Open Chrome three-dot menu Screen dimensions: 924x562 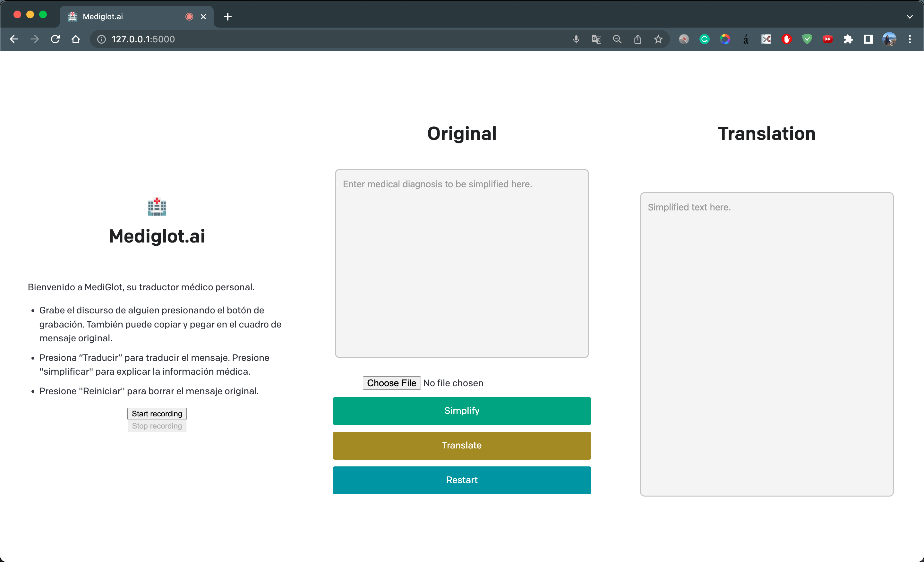pos(910,39)
